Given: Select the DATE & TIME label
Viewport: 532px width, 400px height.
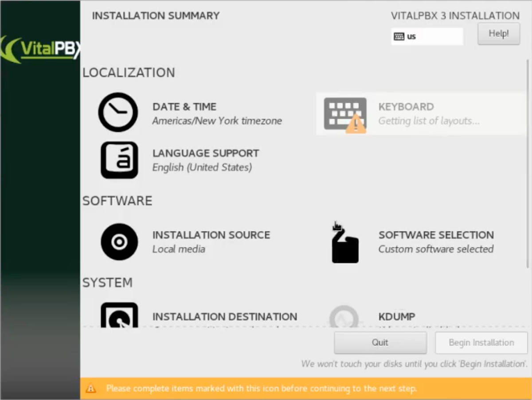Looking at the screenshot, I should [x=184, y=107].
